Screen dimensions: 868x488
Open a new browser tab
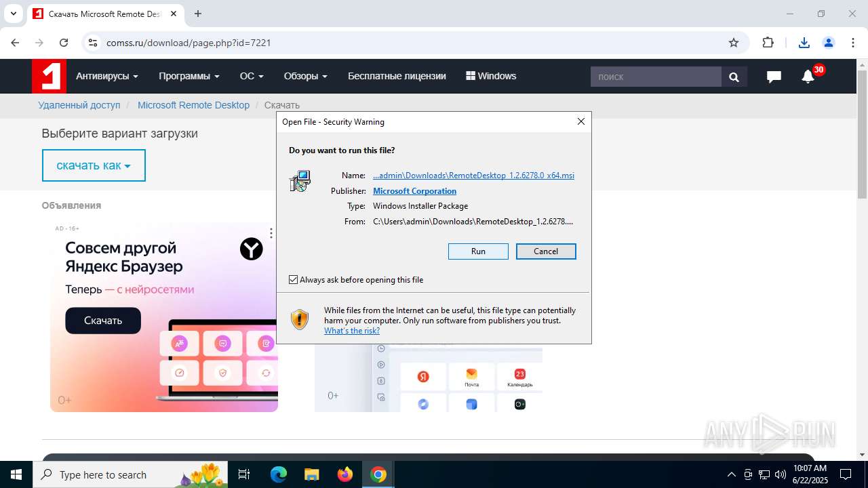click(x=198, y=14)
